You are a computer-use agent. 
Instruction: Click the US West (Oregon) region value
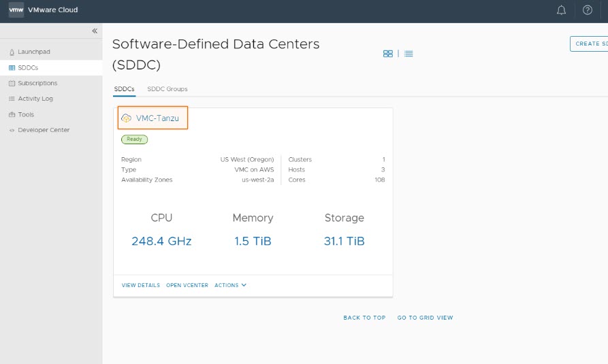coord(247,160)
